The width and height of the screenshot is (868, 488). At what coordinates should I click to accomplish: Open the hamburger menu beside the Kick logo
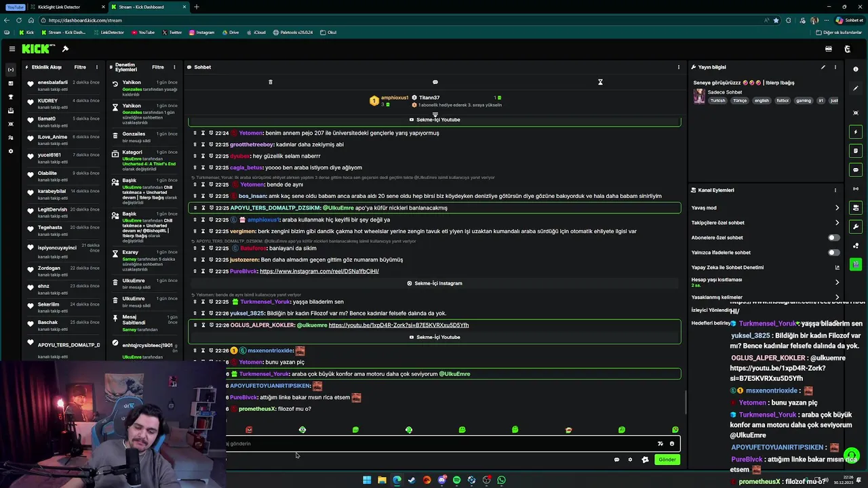[12, 49]
